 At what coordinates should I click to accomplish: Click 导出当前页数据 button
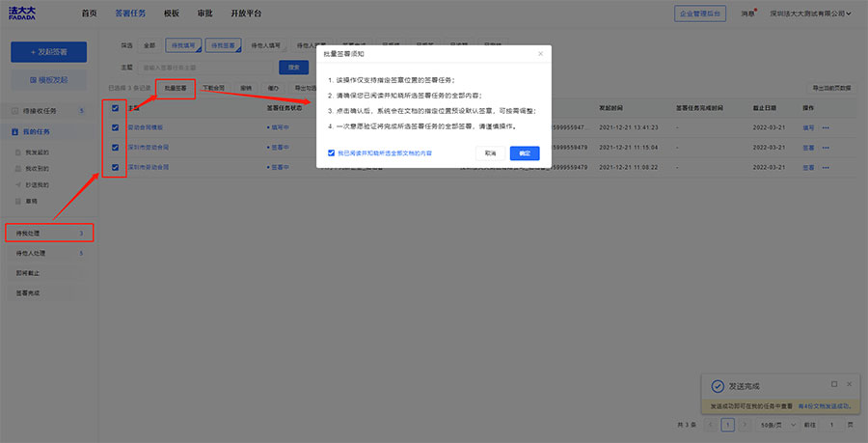(x=831, y=88)
